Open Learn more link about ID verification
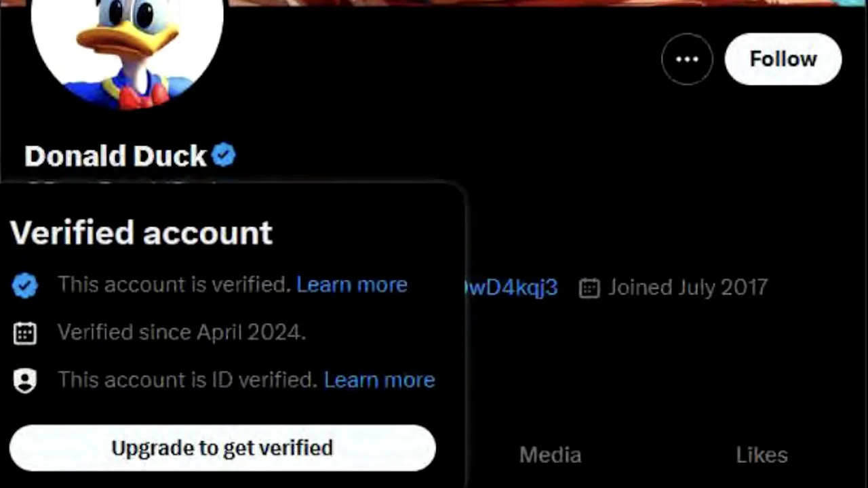 coord(379,380)
